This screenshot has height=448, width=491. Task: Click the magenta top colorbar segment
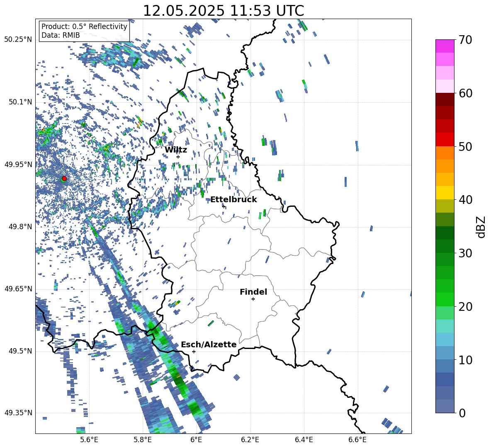pyautogui.click(x=445, y=46)
